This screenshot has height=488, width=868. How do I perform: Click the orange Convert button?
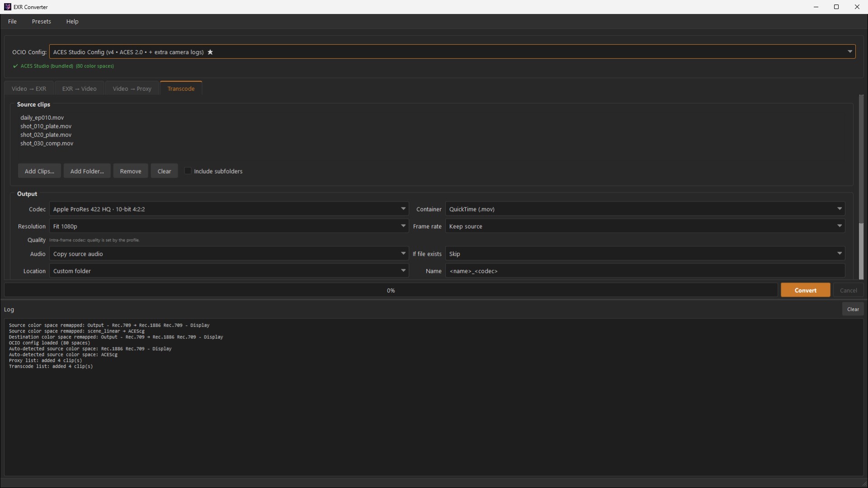[805, 290]
